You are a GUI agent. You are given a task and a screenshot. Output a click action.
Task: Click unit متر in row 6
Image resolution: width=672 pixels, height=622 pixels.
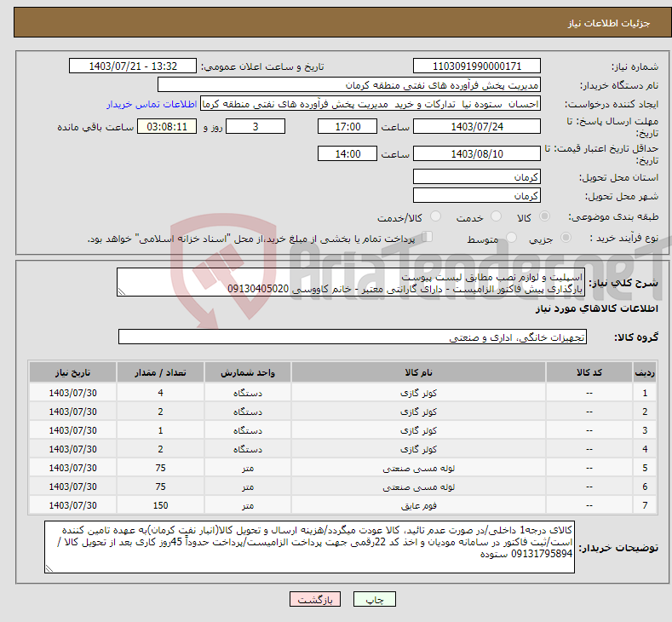247,487
